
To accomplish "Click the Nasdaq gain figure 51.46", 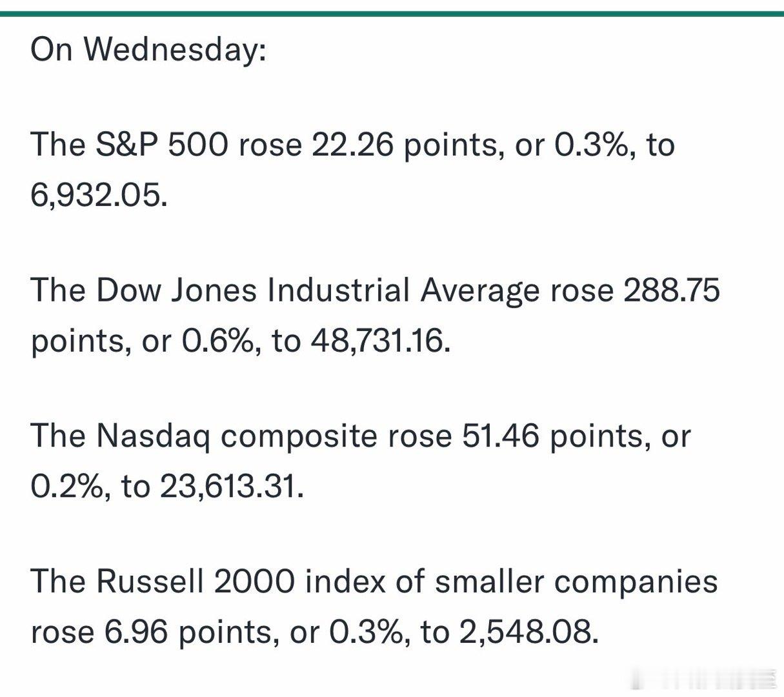I will 500,436.
